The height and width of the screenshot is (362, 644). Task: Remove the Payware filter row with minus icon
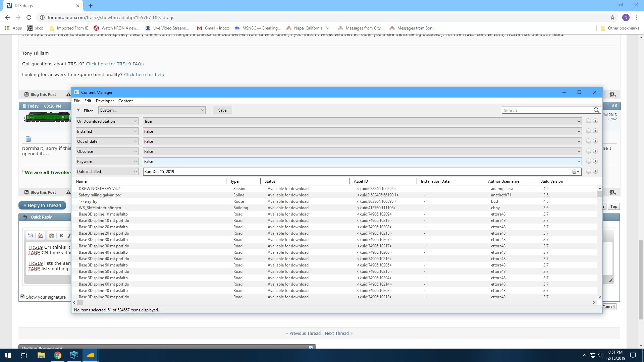click(588, 161)
